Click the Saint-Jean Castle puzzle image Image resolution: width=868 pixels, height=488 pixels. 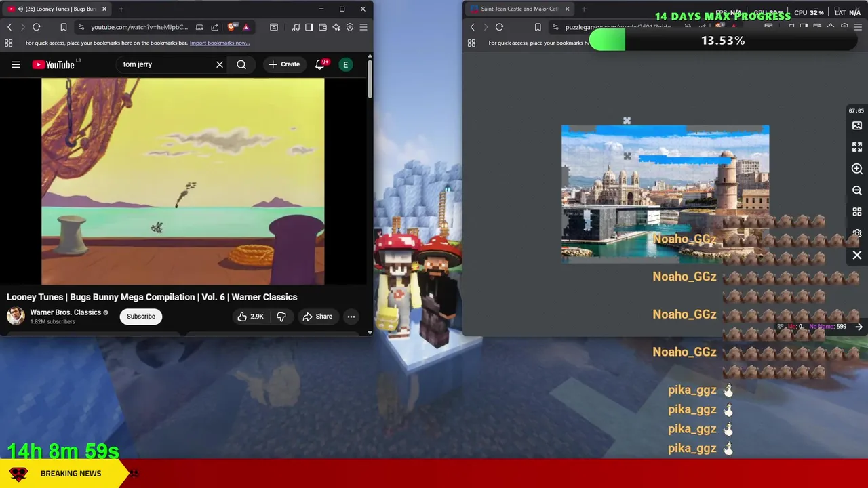point(665,192)
